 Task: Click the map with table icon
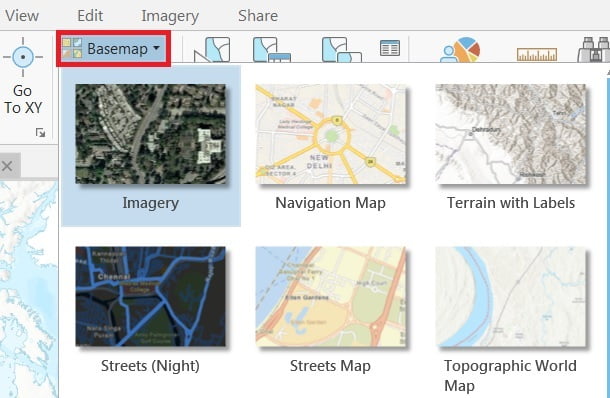tap(272, 49)
